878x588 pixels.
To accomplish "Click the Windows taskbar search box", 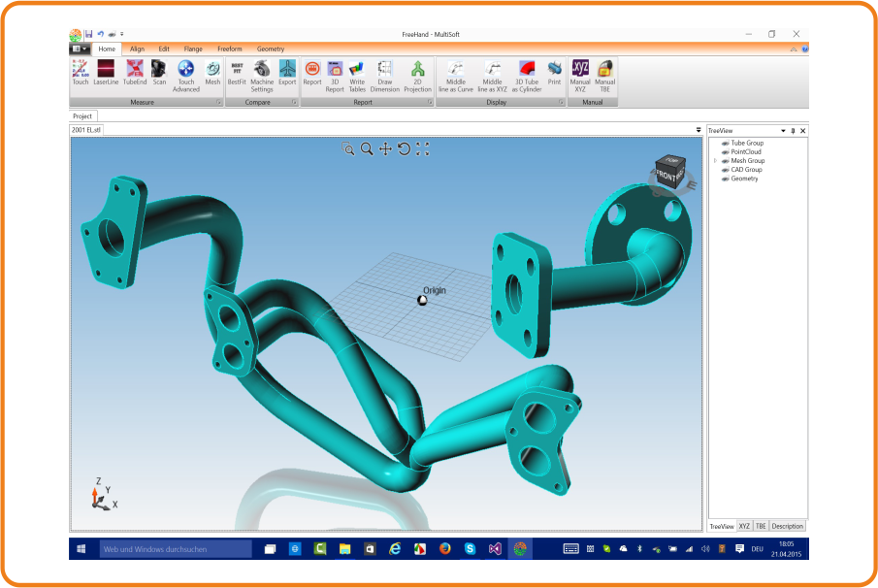I will tap(176, 549).
